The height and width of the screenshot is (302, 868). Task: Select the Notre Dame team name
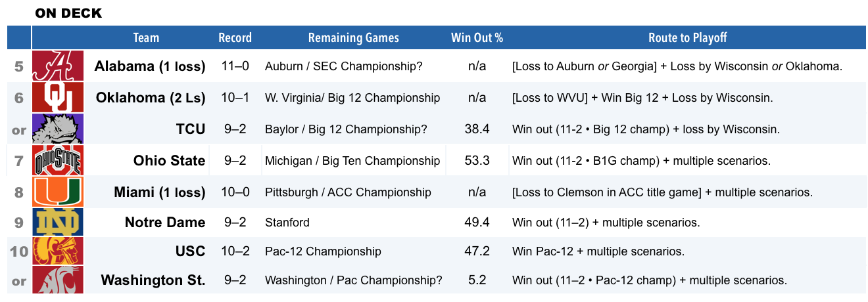[165, 223]
